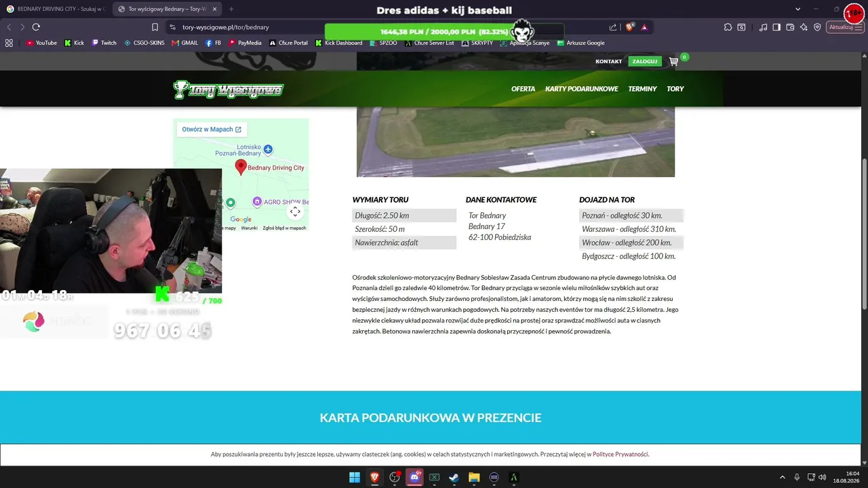Open the PayMedia bookmark

point(245,43)
